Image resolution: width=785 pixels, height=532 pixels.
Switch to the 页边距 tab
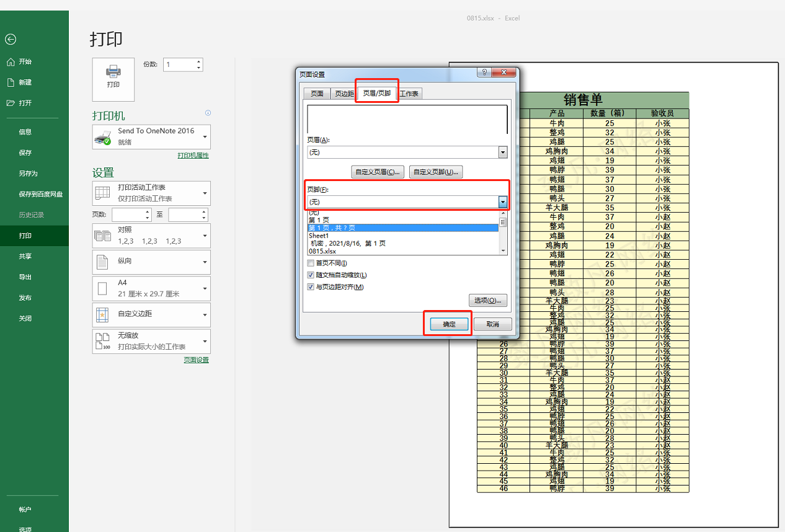pyautogui.click(x=344, y=94)
